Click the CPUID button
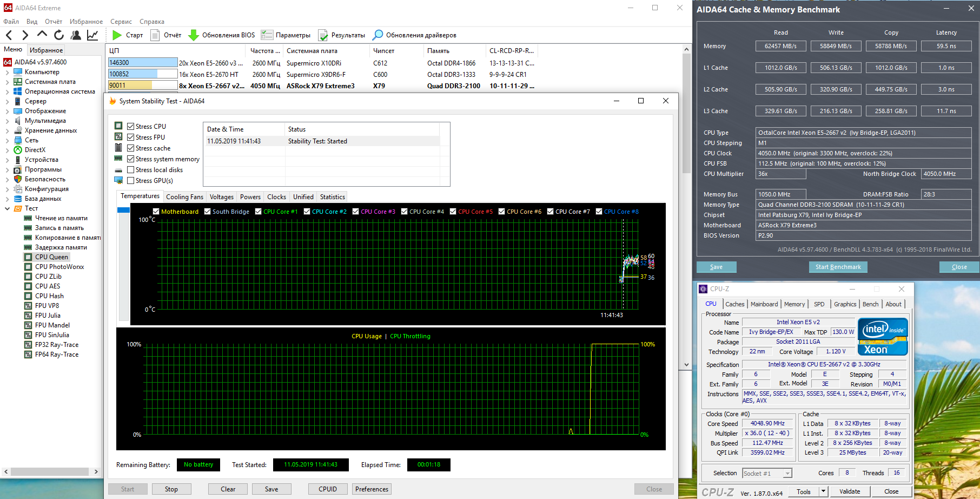980x499 pixels. [x=328, y=489]
